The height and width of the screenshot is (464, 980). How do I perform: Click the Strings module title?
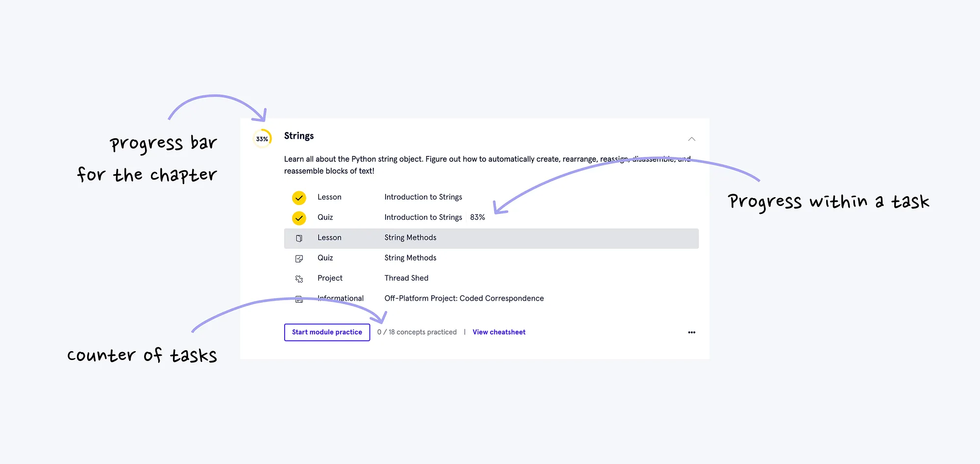click(x=299, y=136)
